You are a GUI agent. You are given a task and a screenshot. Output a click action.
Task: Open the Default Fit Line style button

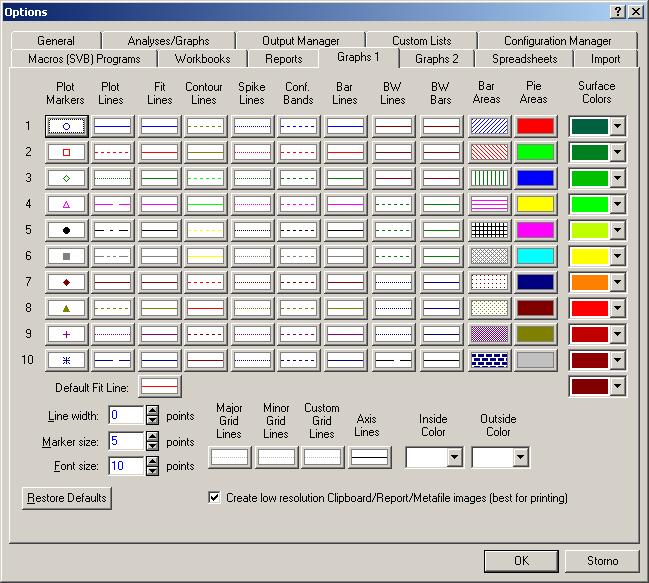(159, 386)
